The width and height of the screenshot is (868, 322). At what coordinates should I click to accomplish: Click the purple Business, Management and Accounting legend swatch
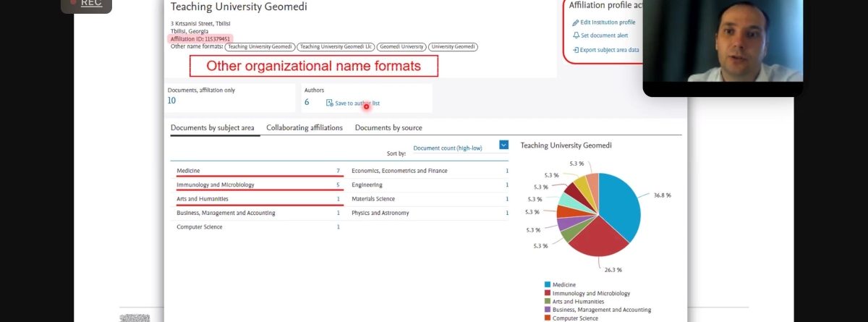tap(547, 310)
